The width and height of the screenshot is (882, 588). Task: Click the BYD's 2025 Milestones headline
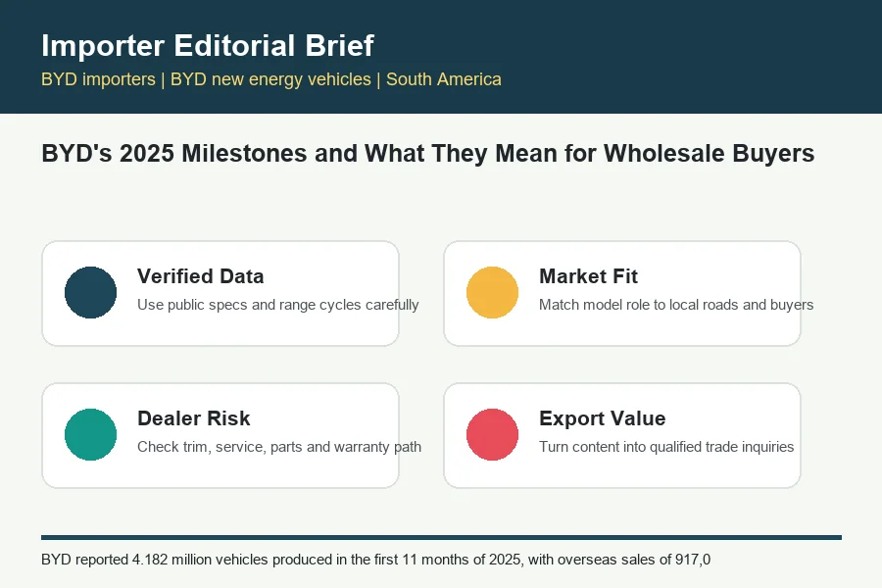428,154
